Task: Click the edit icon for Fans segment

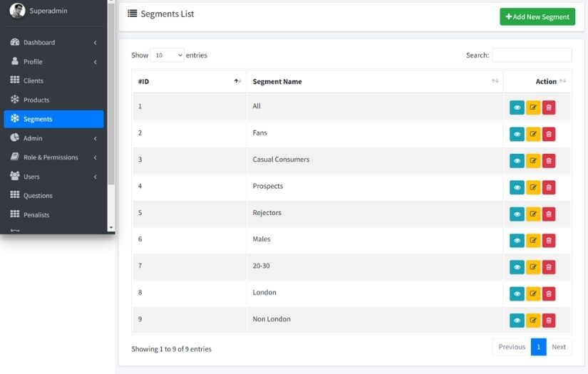Action: click(533, 134)
